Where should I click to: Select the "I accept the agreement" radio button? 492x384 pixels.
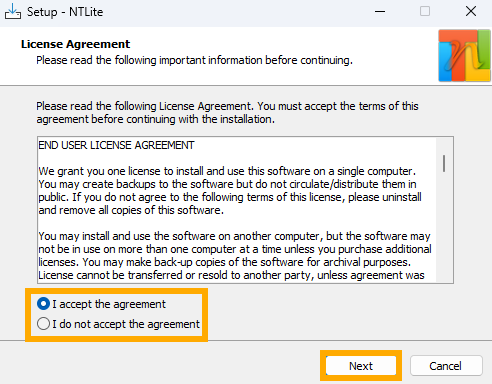(43, 304)
